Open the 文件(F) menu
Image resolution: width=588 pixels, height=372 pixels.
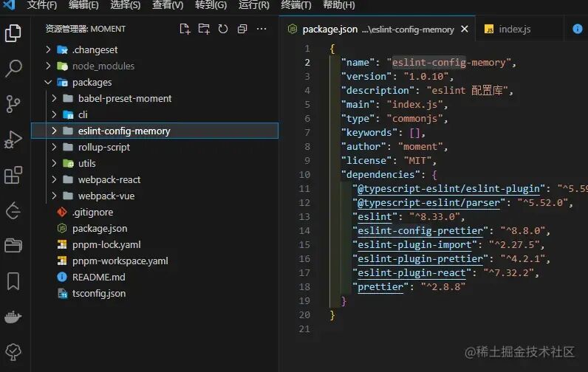click(42, 5)
